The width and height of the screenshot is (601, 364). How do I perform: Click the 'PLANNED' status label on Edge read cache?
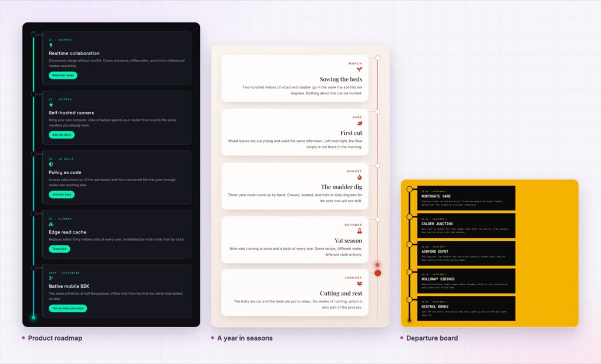point(65,219)
